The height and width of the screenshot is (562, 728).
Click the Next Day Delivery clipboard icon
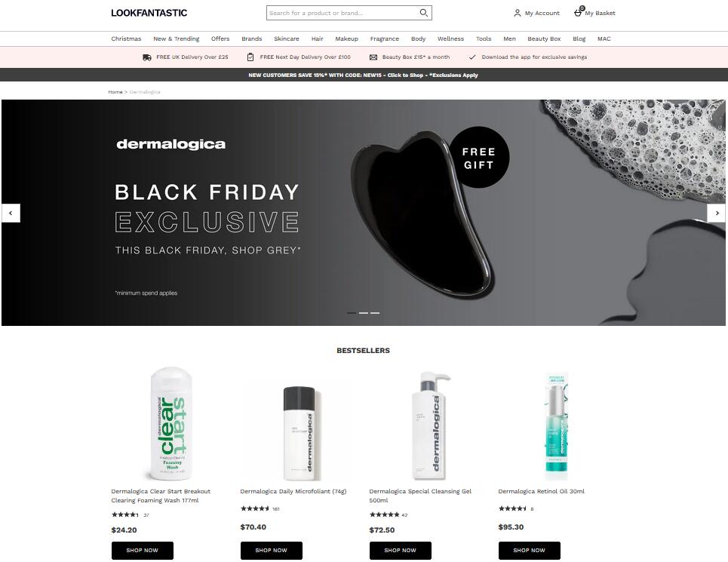250,57
